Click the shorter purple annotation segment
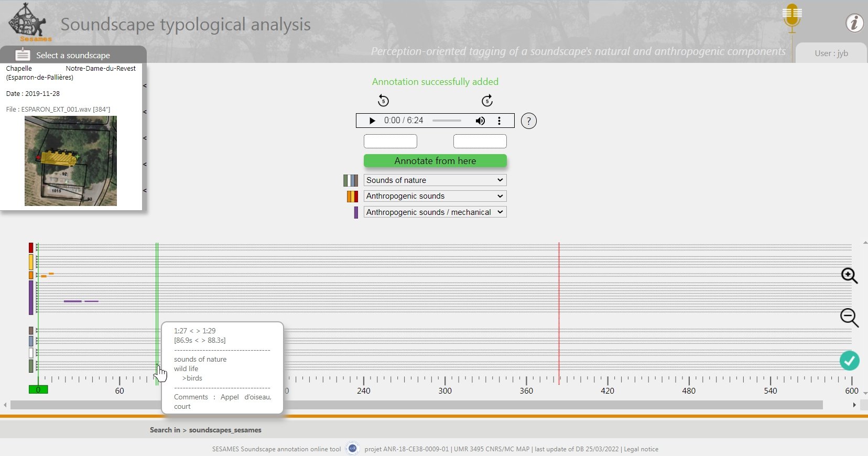The image size is (868, 456). [x=92, y=301]
